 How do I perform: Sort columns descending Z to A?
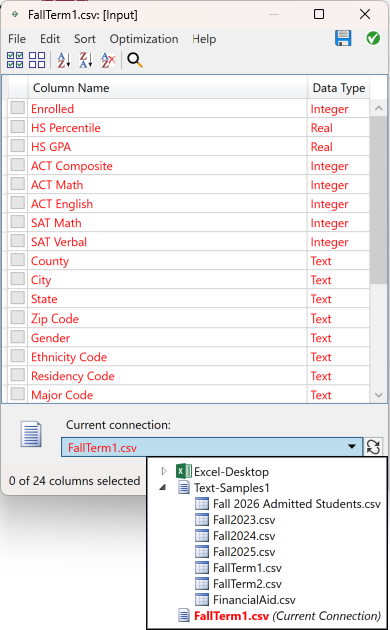(x=86, y=60)
